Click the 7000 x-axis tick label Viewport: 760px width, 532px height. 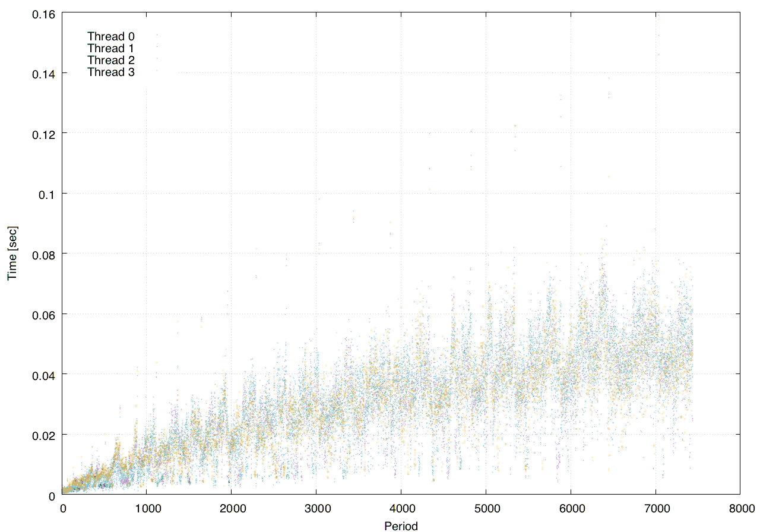pyautogui.click(x=655, y=508)
